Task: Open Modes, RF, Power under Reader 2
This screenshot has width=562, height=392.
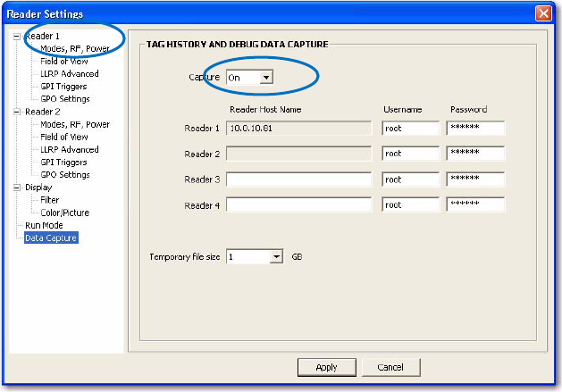Action: tap(74, 124)
